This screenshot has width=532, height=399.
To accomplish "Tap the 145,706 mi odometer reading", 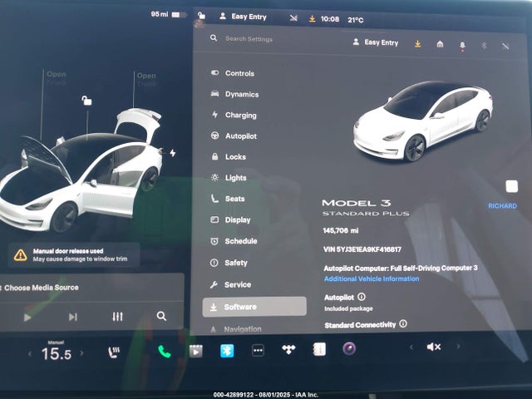I will click(x=341, y=231).
